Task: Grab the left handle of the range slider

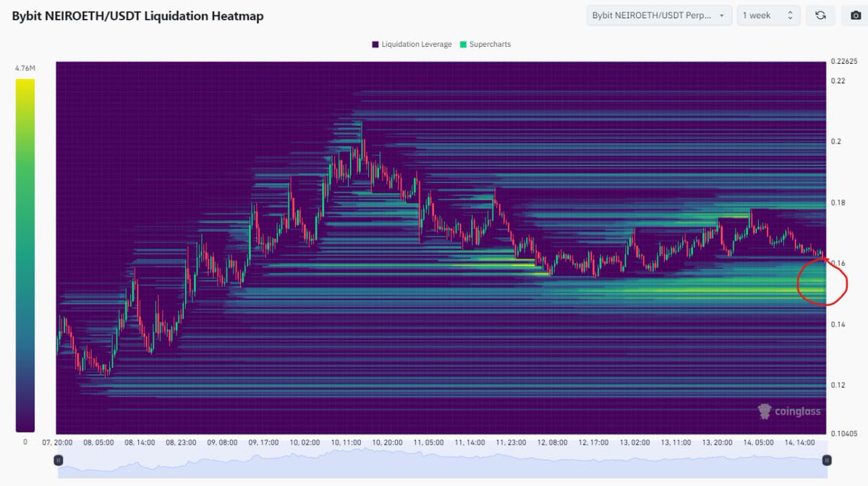Action: coord(58,460)
